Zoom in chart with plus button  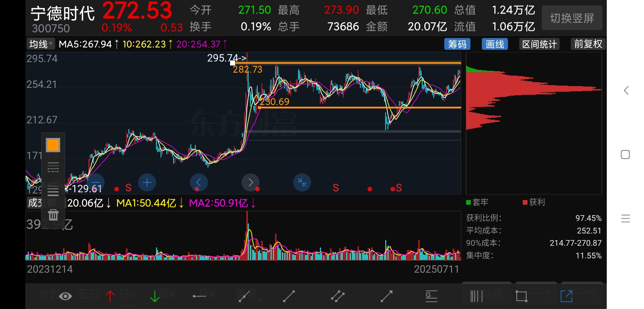coord(147,183)
